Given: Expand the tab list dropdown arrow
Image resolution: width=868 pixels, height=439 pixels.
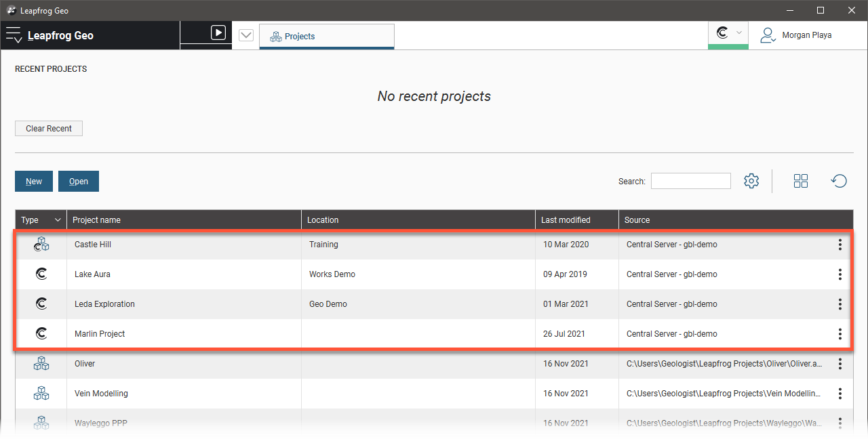Looking at the screenshot, I should [246, 36].
